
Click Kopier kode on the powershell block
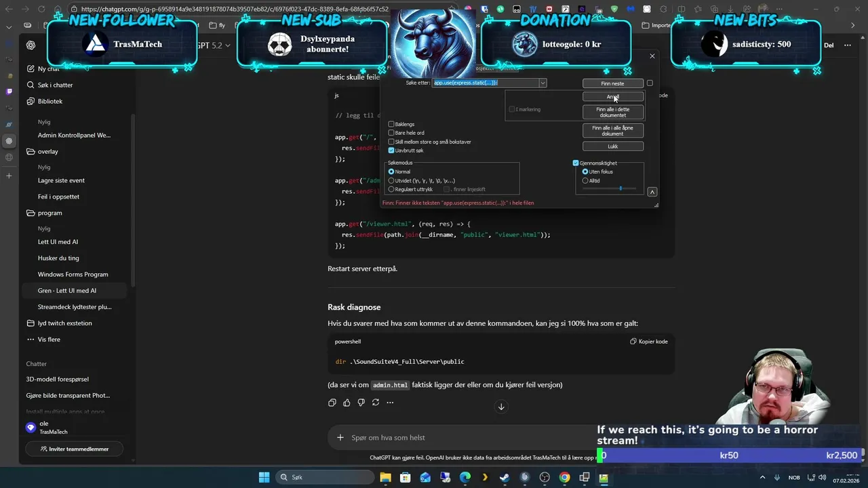pos(649,342)
